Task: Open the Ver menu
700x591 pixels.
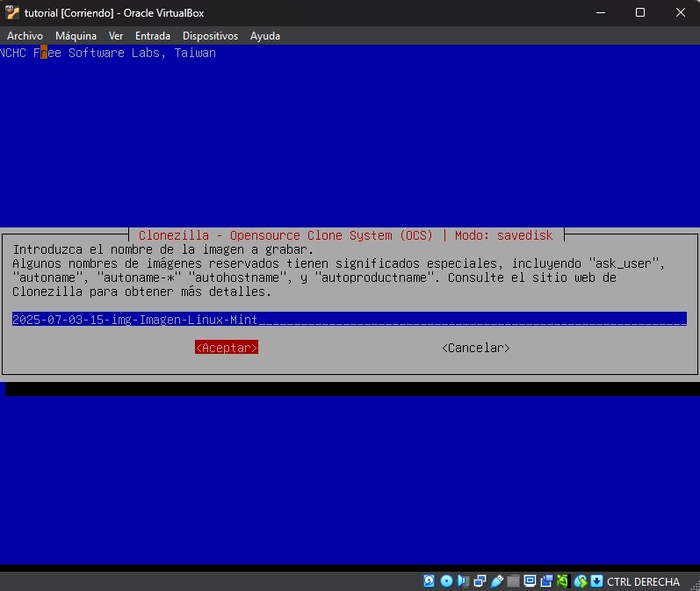Action: 116,36
